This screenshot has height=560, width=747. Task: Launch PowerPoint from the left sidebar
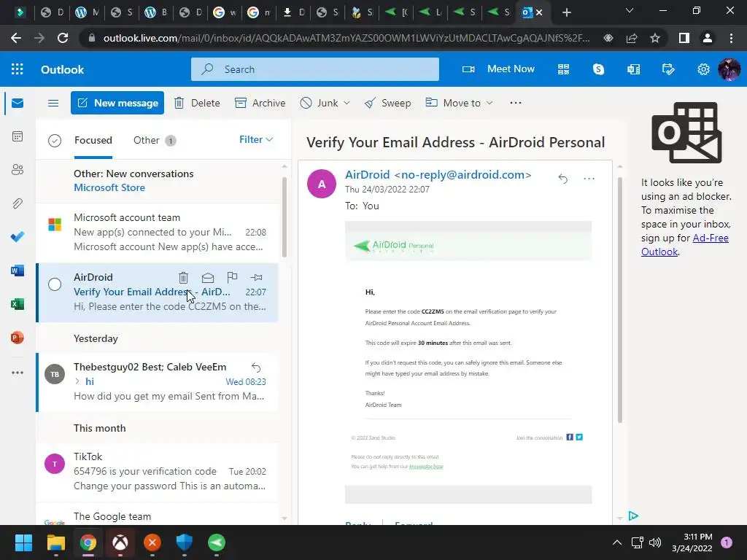(x=18, y=338)
